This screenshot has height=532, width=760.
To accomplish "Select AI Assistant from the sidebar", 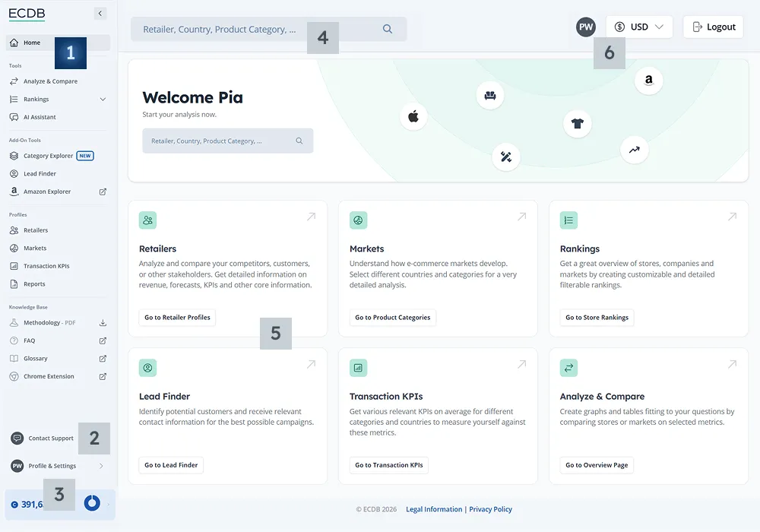I will 40,117.
